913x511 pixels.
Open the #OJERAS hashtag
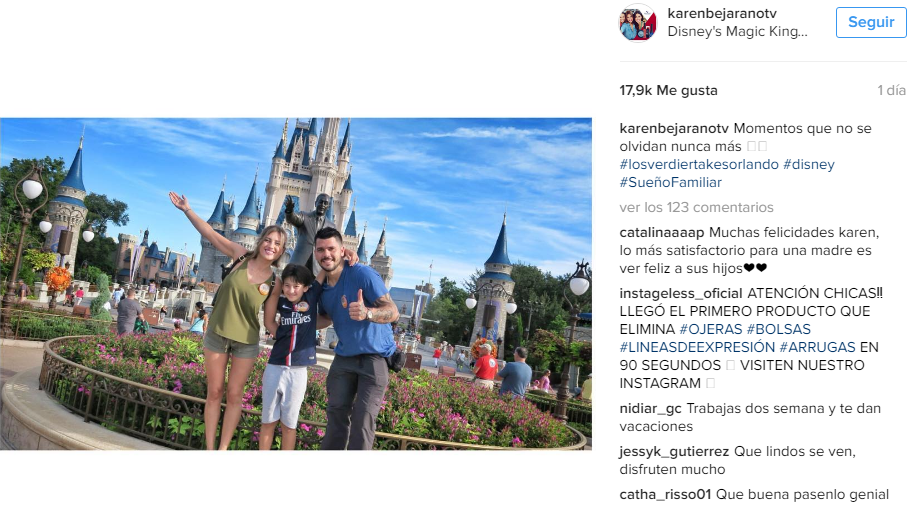(710, 329)
